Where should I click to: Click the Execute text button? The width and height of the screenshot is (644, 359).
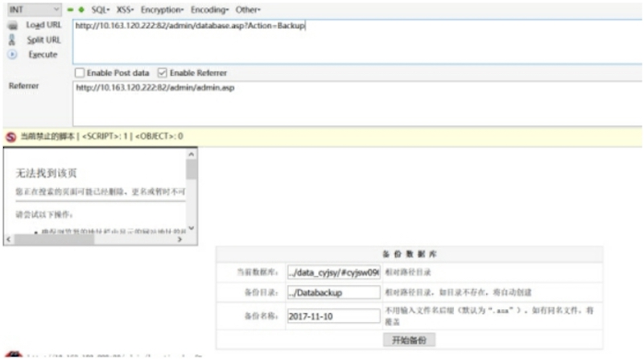pyautogui.click(x=43, y=55)
